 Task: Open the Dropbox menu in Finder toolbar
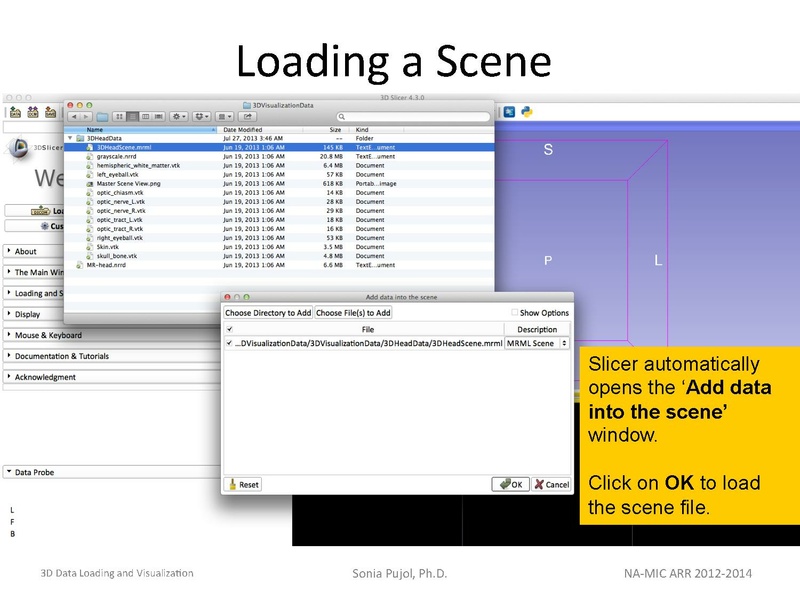coord(202,117)
